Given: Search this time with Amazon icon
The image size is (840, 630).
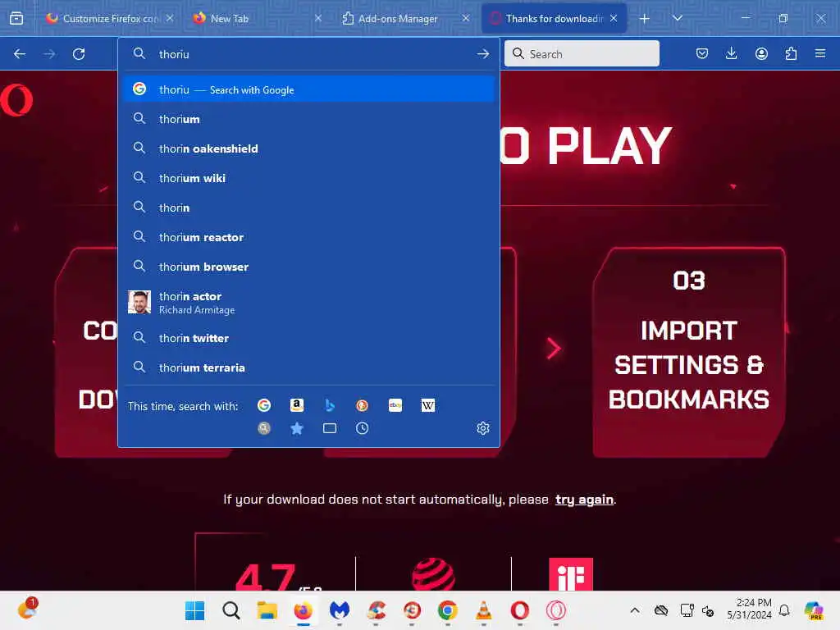Looking at the screenshot, I should [x=297, y=405].
